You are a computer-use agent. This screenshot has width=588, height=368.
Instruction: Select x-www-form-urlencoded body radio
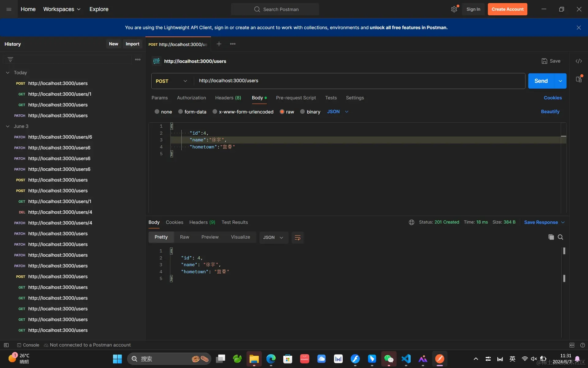click(215, 112)
